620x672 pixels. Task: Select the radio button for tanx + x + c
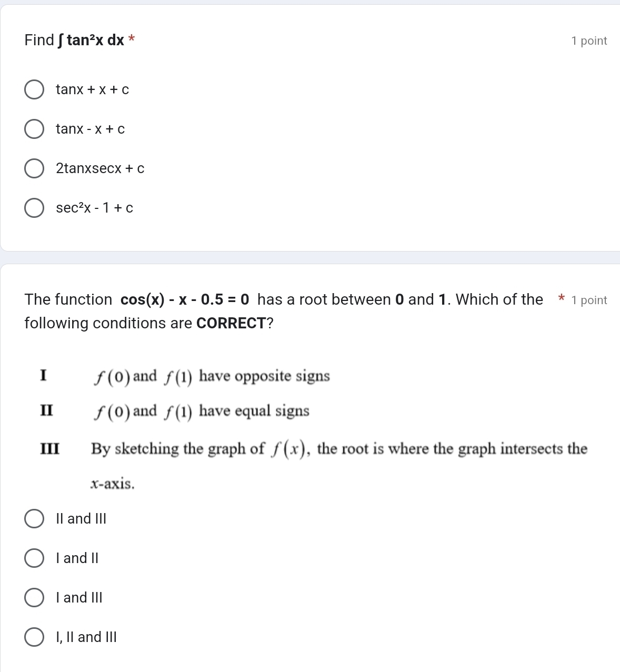click(x=34, y=90)
